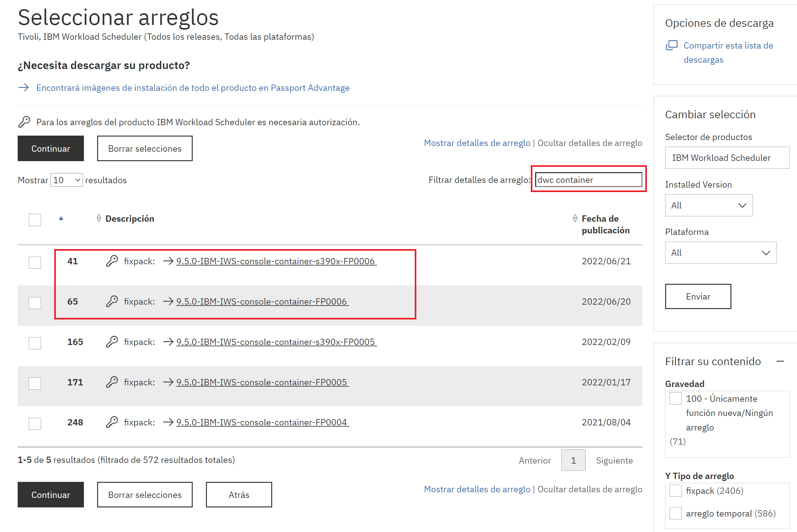Click the top Borrar selecciones button
The height and width of the screenshot is (532, 797).
coord(145,149)
